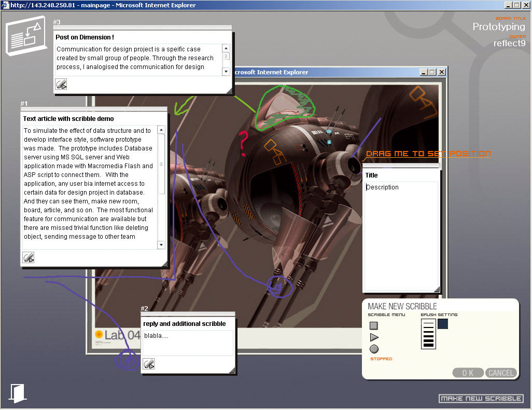Select the thinnest brush line width
Screen dimensions: 532x410
pos(428,323)
